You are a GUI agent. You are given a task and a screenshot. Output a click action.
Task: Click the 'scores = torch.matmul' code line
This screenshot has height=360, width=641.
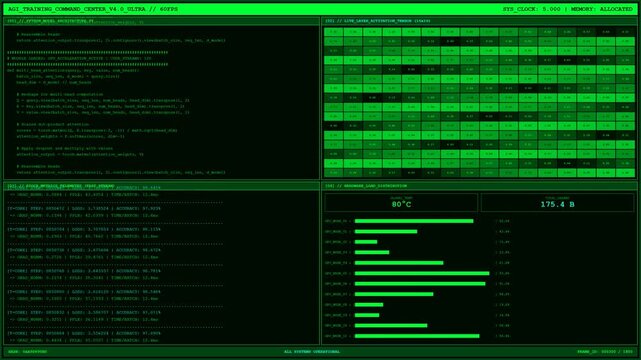coord(97,130)
